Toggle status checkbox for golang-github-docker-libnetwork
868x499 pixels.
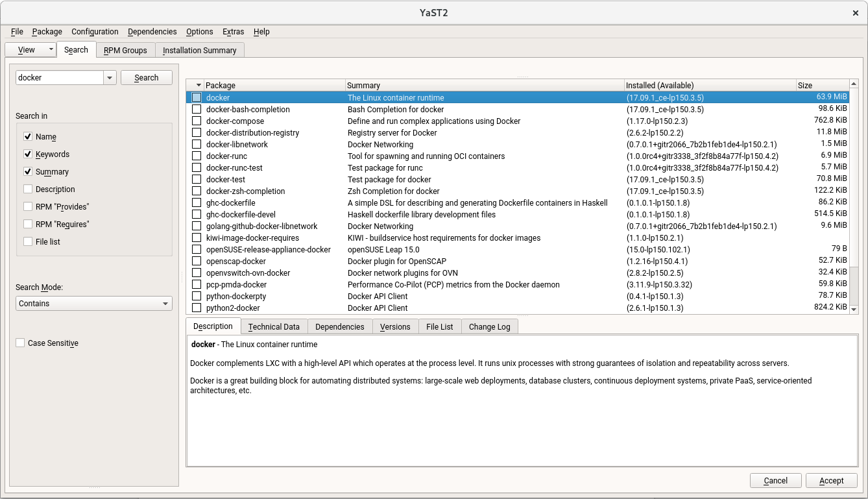pyautogui.click(x=197, y=226)
